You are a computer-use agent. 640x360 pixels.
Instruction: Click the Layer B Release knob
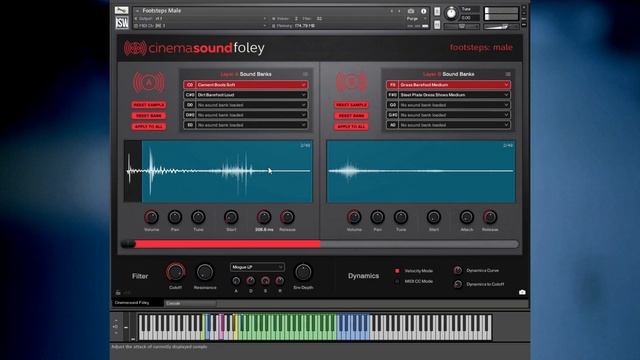point(490,217)
